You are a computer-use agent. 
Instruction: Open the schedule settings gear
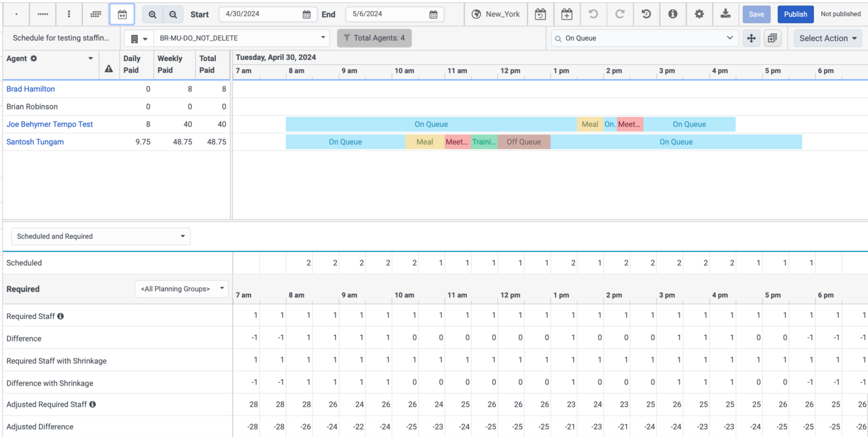click(x=700, y=14)
